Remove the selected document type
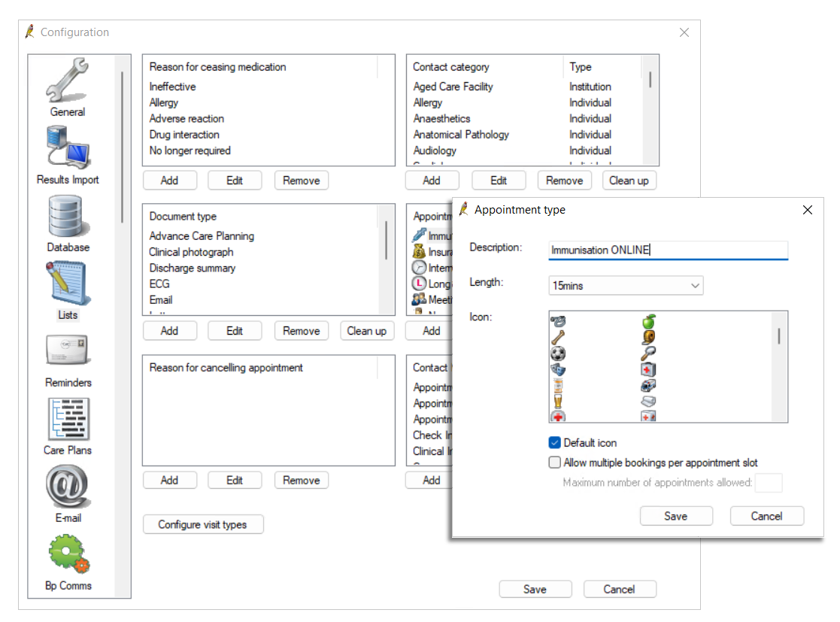 coord(301,330)
